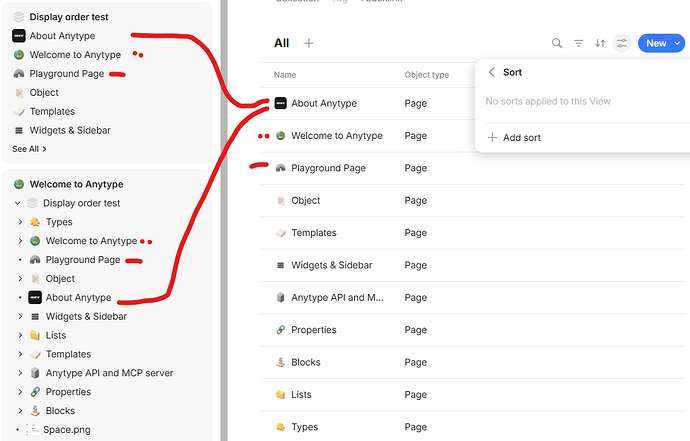Collapse the Display order test tree node
The width and height of the screenshot is (690, 441).
click(x=18, y=203)
